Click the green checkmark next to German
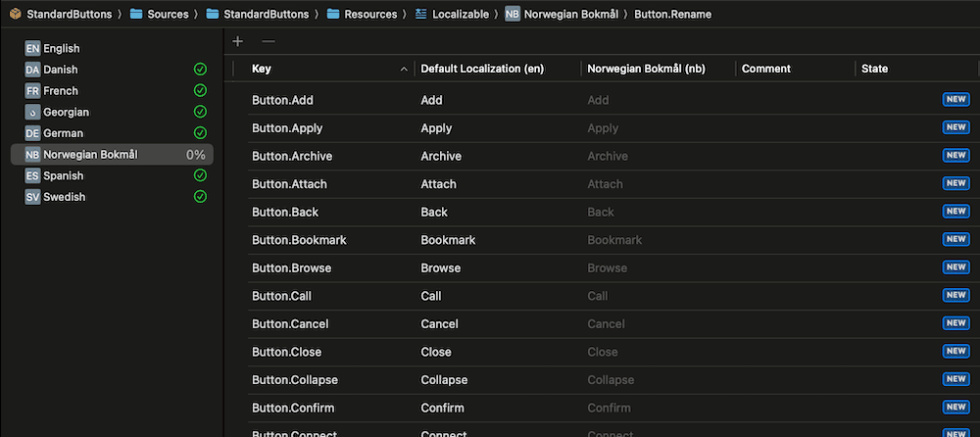 click(x=200, y=133)
